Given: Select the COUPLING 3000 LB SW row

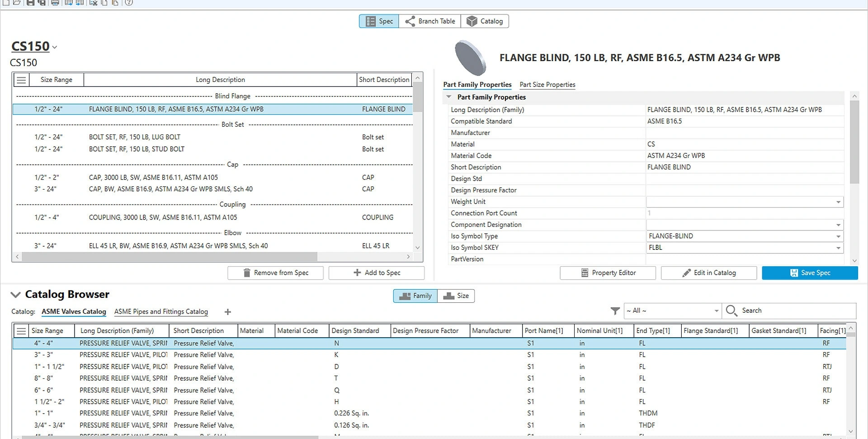Looking at the screenshot, I should point(212,218).
